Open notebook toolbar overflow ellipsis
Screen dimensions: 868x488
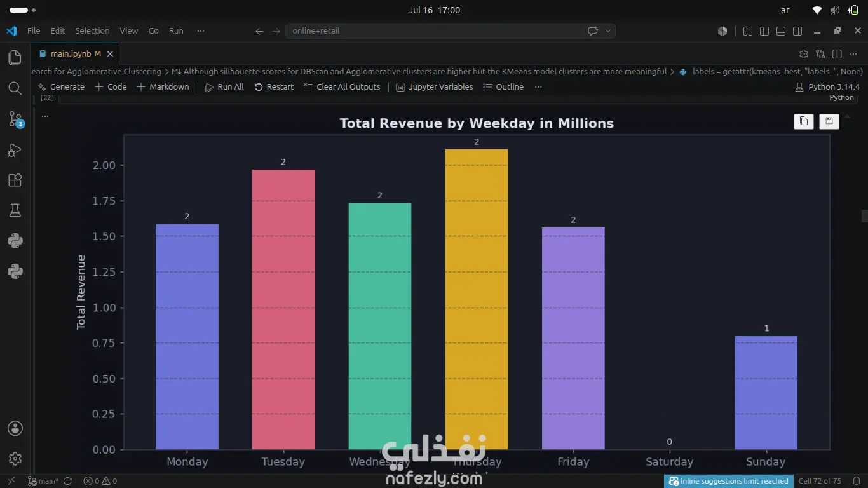pyautogui.click(x=538, y=86)
